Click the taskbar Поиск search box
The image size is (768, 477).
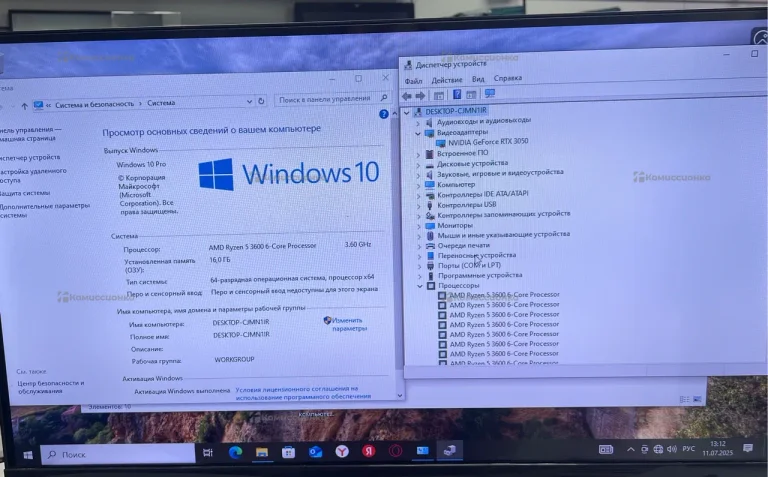point(118,454)
